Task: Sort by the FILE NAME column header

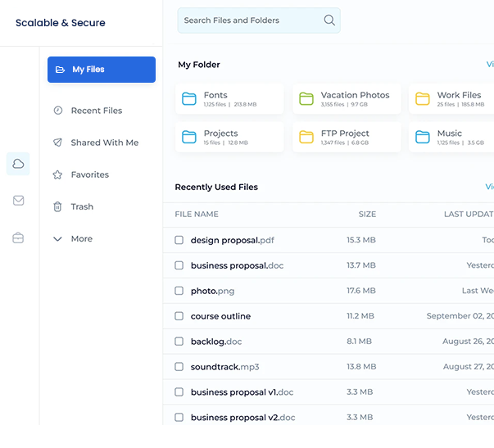Action: pyautogui.click(x=197, y=215)
